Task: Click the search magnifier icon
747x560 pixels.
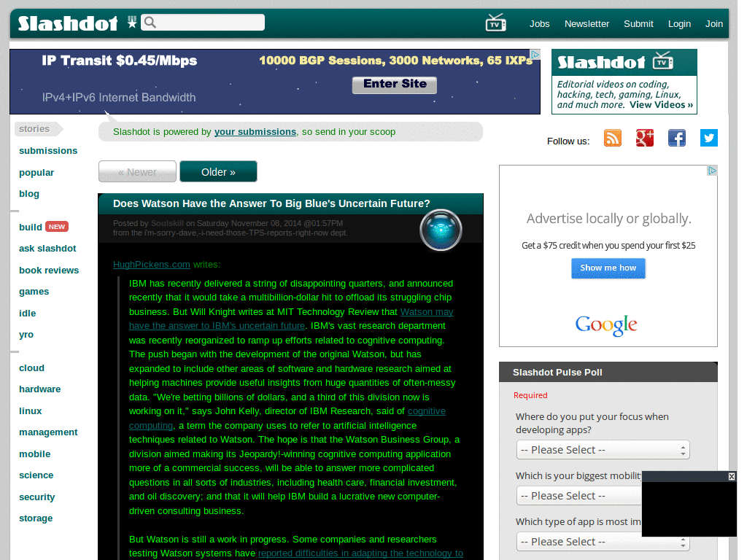Action: (x=150, y=23)
